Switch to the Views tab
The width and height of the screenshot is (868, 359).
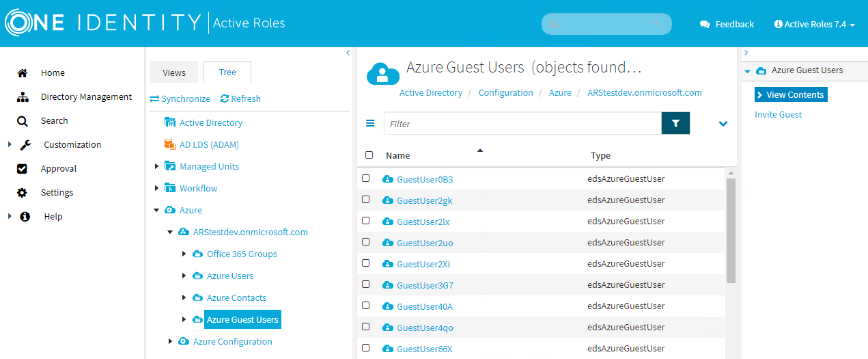click(x=174, y=72)
